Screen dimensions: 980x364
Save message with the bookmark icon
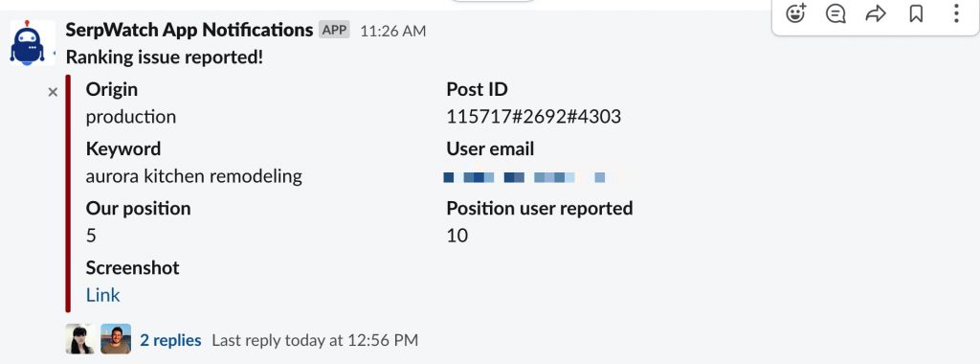tap(916, 13)
